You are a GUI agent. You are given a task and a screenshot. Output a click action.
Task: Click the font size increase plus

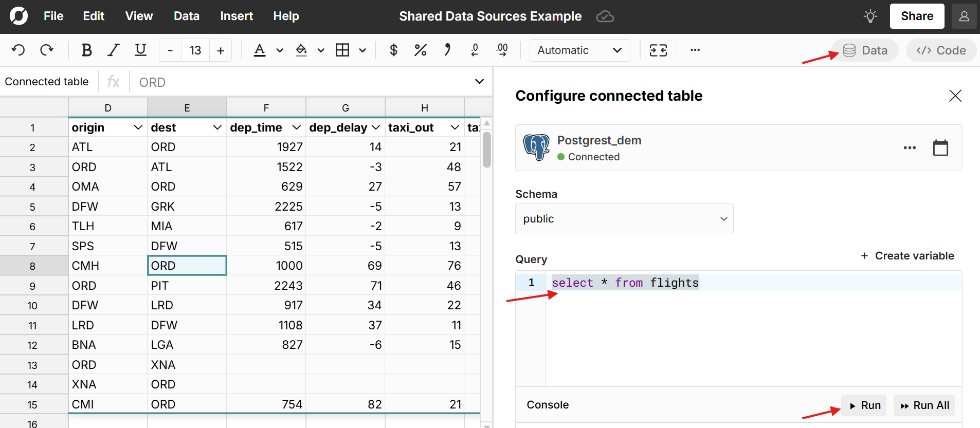[x=221, y=50]
